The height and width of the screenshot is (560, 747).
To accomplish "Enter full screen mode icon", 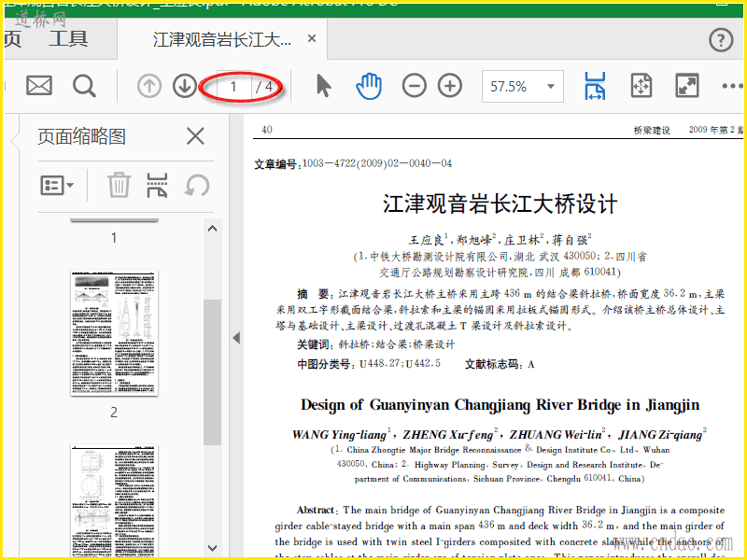I will pyautogui.click(x=687, y=86).
